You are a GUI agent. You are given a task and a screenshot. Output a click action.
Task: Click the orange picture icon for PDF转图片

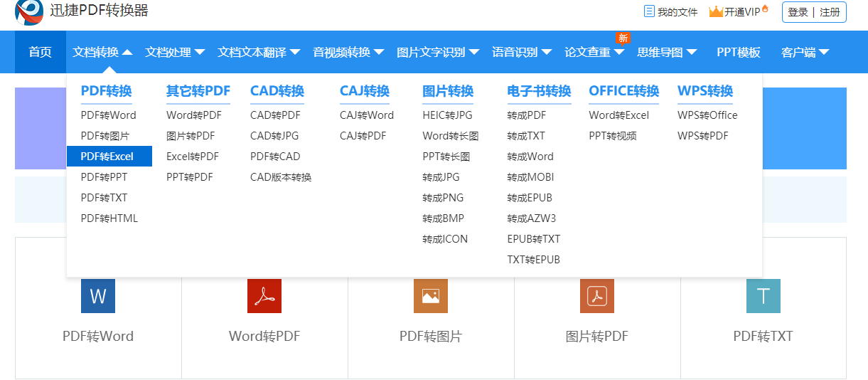(x=431, y=296)
